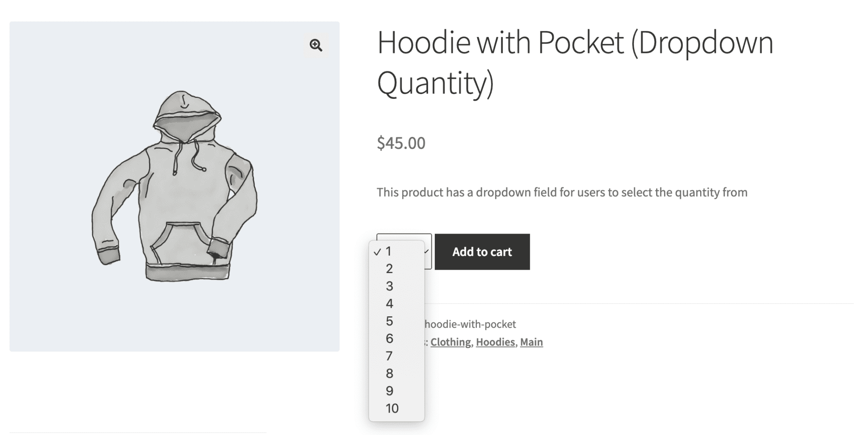Screen dimensions: 868x435
Task: Click the hoodie-with-pocket SKU text
Action: [x=470, y=324]
